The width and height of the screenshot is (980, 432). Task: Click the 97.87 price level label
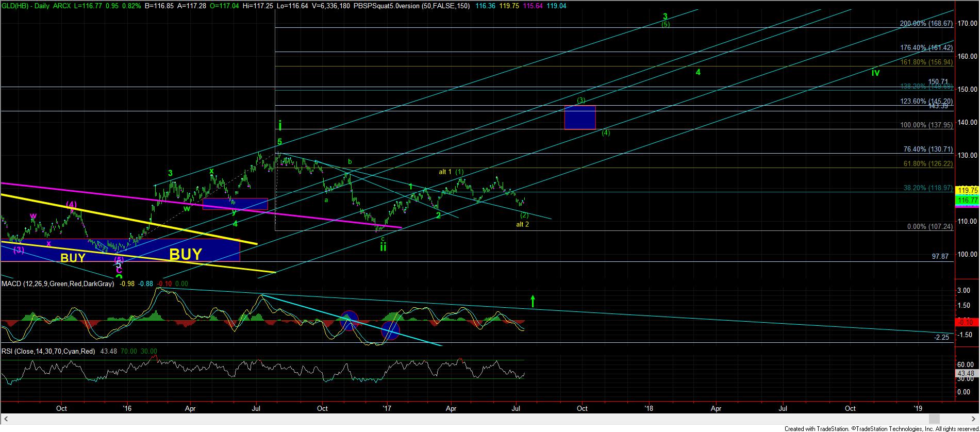point(940,256)
